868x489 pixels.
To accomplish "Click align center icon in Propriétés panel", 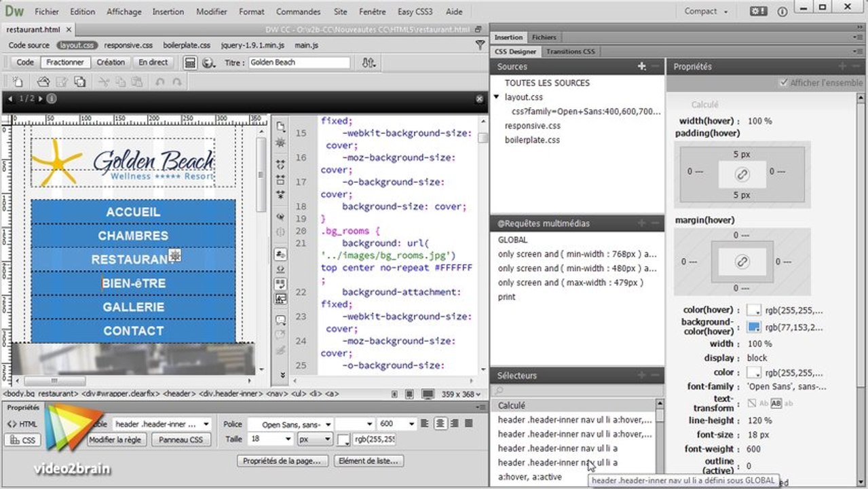I will pos(440,423).
